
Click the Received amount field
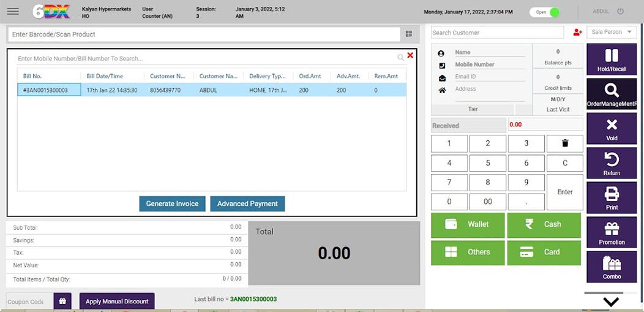tap(545, 124)
